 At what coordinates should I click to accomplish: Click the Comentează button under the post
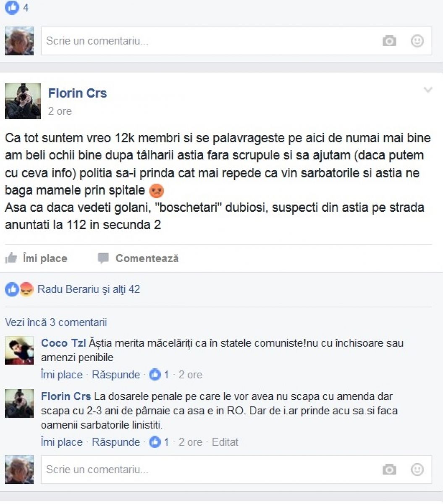tap(139, 258)
